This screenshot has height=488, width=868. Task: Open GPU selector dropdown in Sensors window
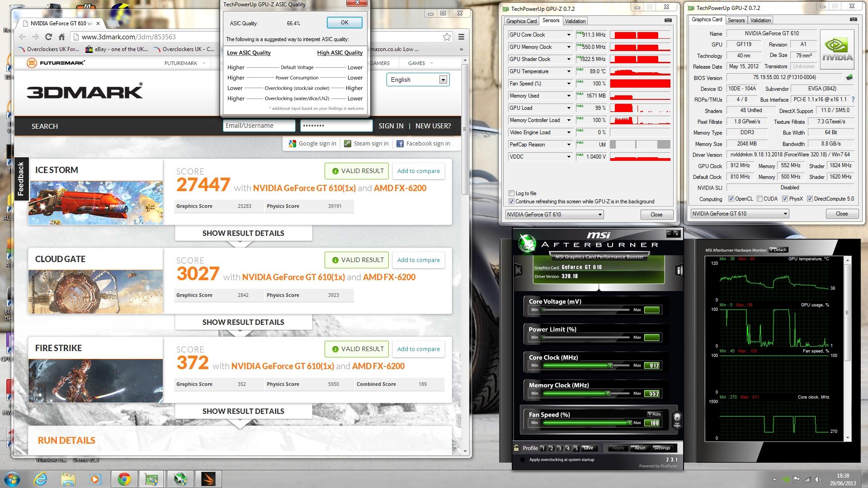[x=555, y=215]
